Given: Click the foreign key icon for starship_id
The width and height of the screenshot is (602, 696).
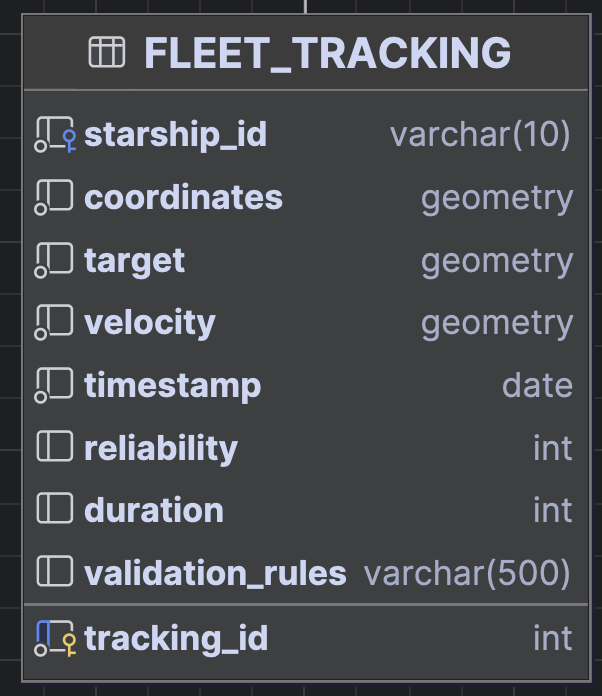Looking at the screenshot, I should pyautogui.click(x=55, y=134).
